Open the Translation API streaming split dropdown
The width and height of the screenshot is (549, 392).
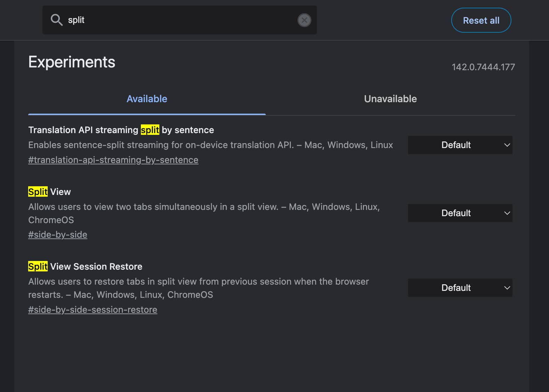click(460, 145)
